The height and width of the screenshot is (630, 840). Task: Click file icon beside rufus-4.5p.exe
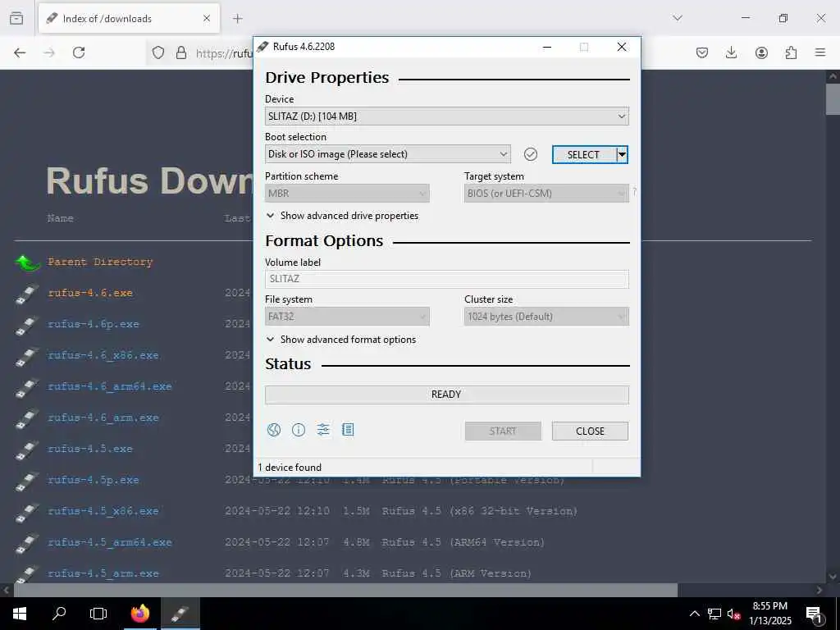click(27, 480)
